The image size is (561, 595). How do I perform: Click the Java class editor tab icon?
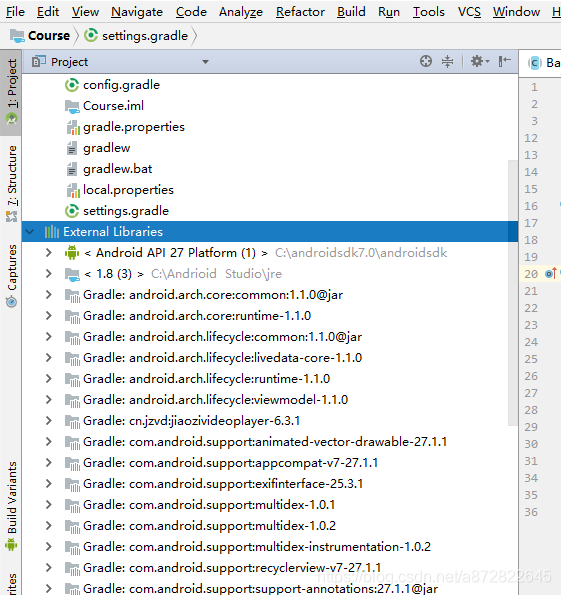[x=534, y=63]
